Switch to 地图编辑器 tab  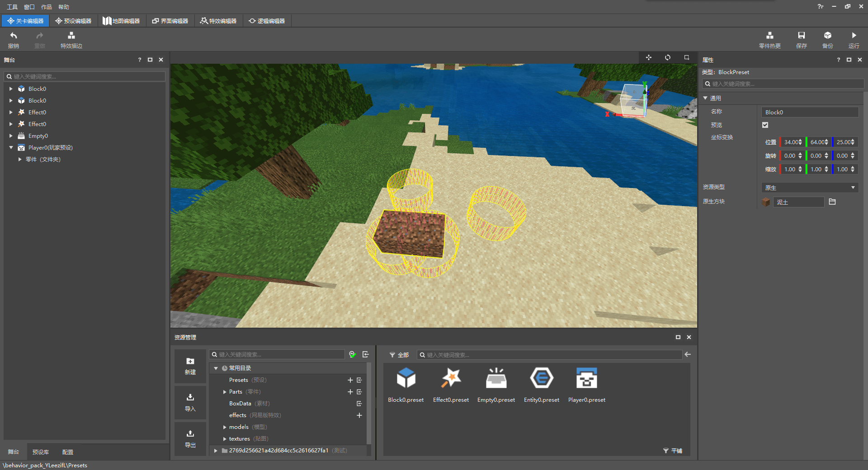coord(121,21)
